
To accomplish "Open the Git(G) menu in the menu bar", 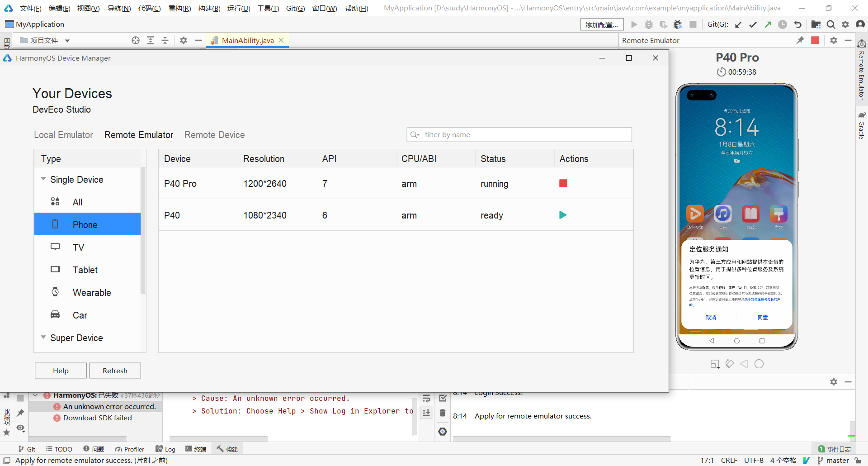I will 295,8.
